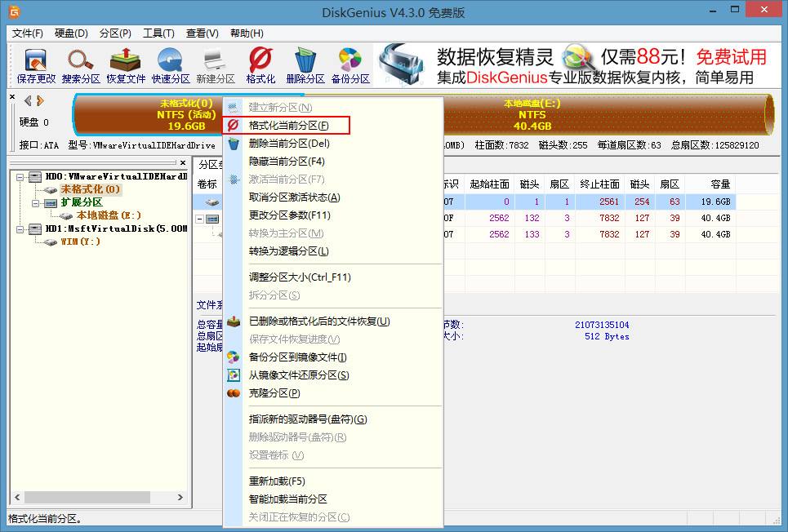Open the 工具(T) menu in the menu bar

point(158,33)
